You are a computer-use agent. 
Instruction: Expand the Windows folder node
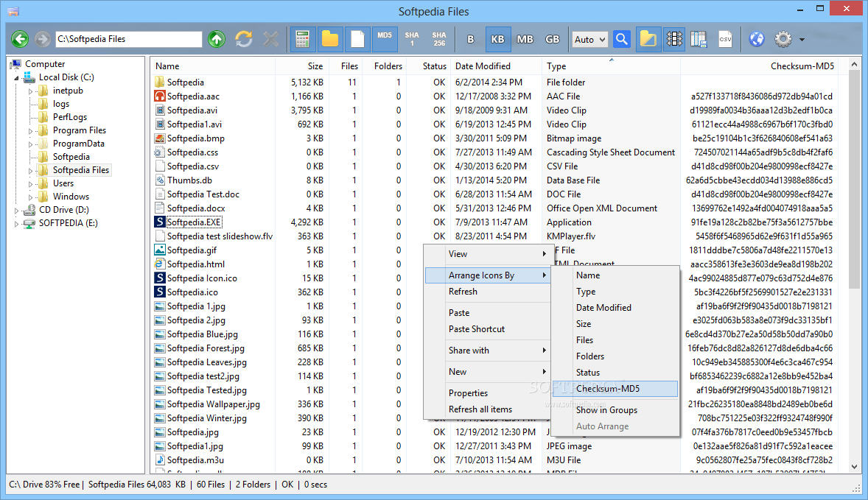(x=30, y=197)
